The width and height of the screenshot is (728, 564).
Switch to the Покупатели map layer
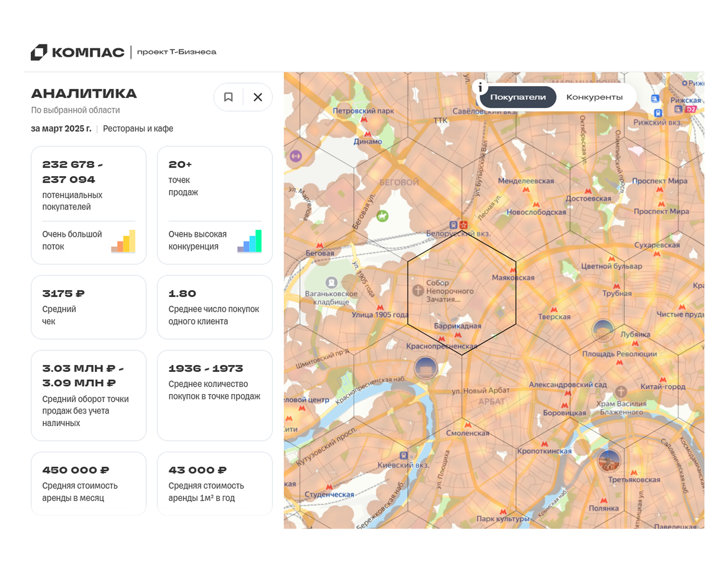pyautogui.click(x=518, y=97)
